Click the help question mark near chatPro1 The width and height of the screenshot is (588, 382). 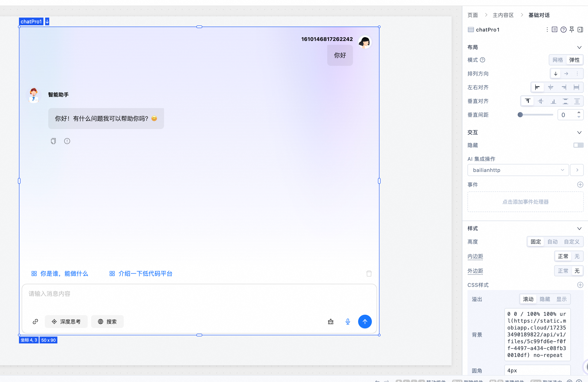[563, 30]
